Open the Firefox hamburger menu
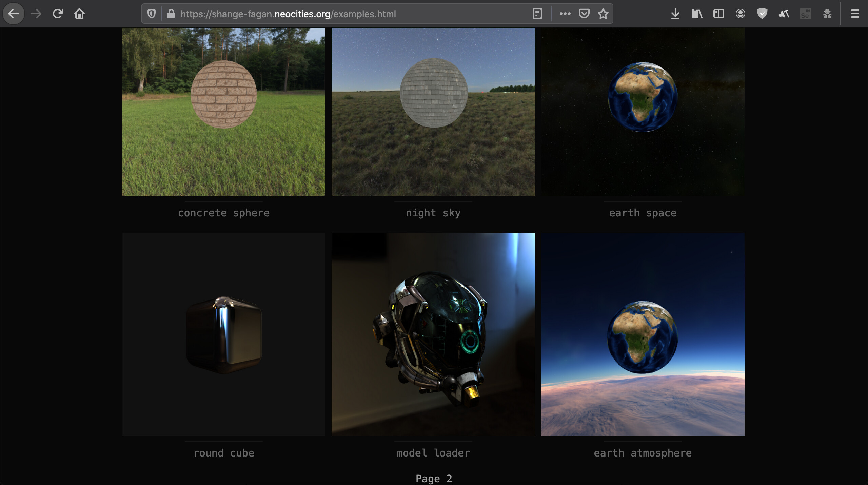Screen dimensions: 868x485 (x=855, y=14)
